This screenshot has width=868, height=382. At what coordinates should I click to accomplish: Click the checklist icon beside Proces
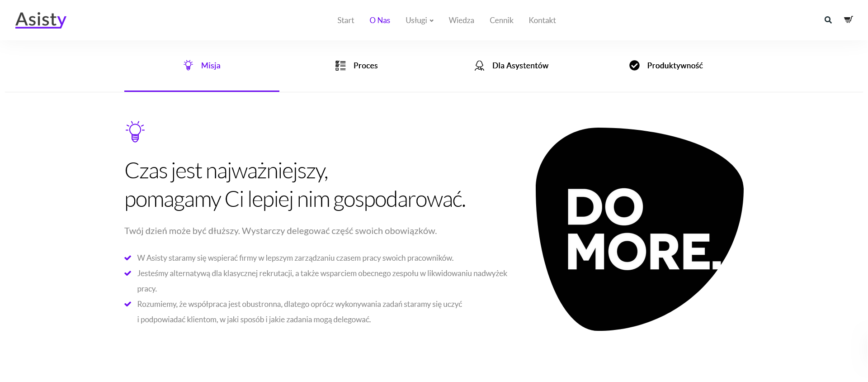coord(340,66)
